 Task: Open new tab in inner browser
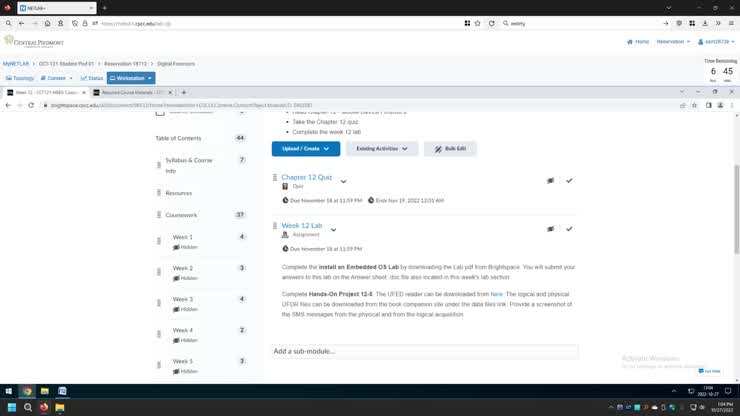183,92
